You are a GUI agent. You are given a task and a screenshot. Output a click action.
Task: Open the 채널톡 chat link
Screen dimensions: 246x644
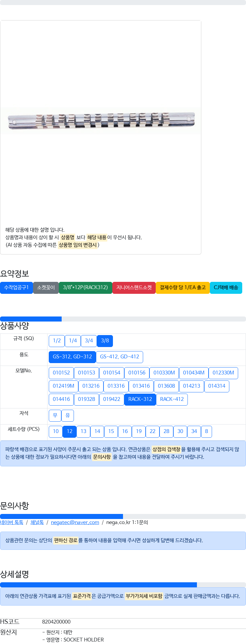tap(37, 522)
